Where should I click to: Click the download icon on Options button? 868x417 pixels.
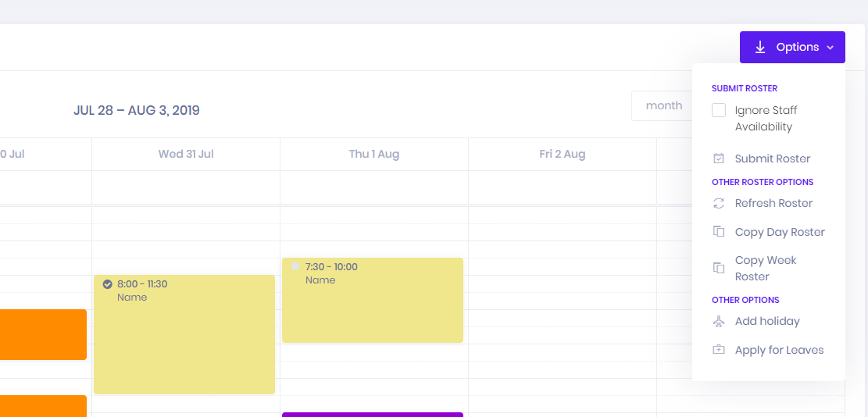[760, 48]
